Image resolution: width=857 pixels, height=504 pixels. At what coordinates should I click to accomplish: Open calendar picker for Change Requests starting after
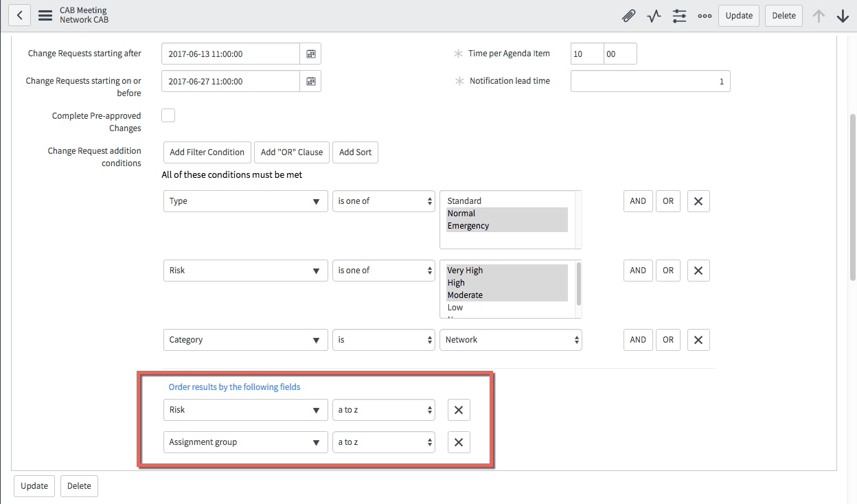(x=310, y=53)
